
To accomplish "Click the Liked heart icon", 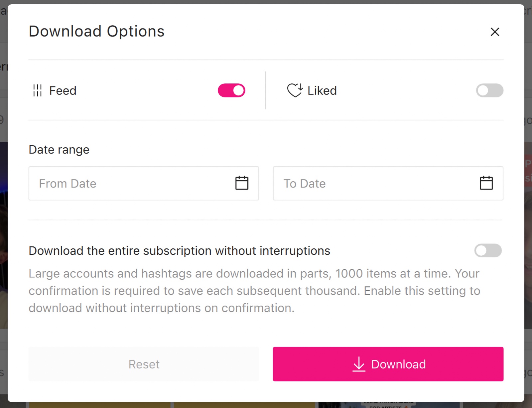I will tap(295, 90).
